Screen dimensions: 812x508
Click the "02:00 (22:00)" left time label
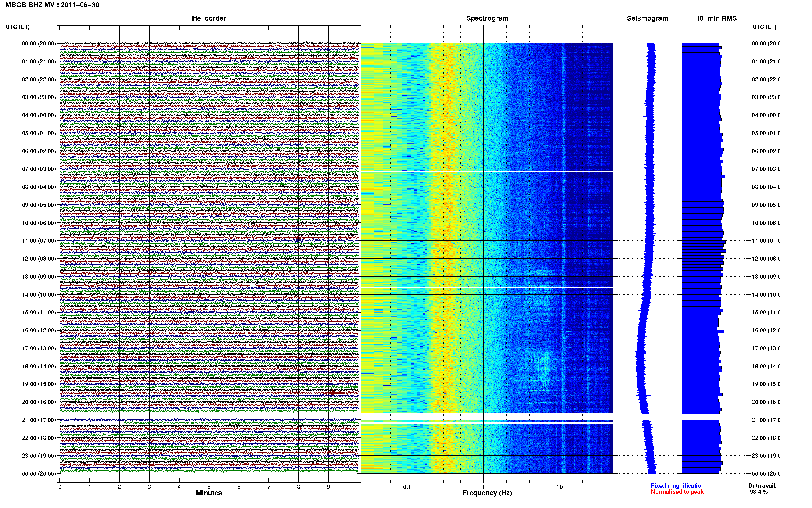click(x=39, y=79)
